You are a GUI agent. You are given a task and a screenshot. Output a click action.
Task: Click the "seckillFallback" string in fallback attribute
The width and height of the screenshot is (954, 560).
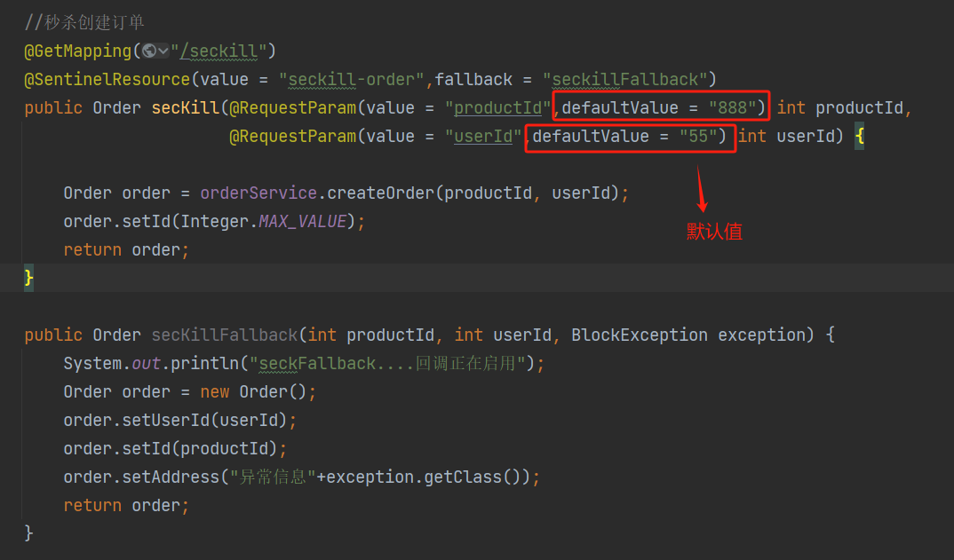pos(624,80)
